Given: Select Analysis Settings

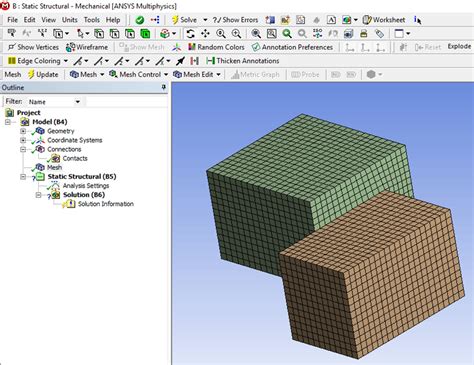Looking at the screenshot, I should (x=86, y=186).
